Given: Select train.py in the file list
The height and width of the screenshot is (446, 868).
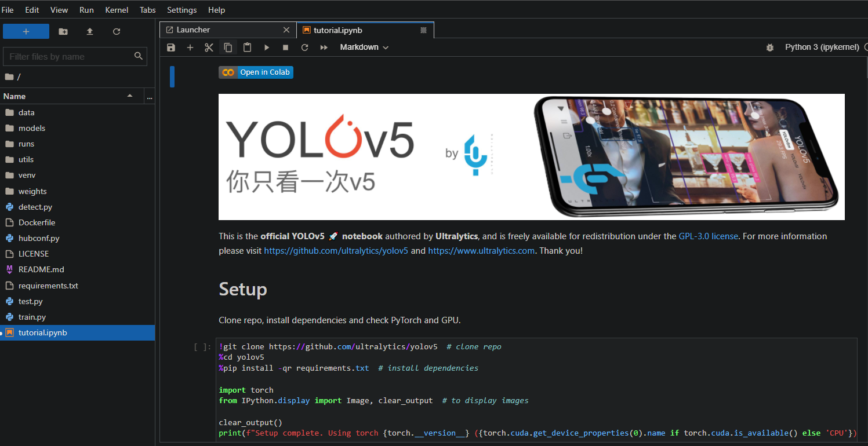Looking at the screenshot, I should (77, 317).
